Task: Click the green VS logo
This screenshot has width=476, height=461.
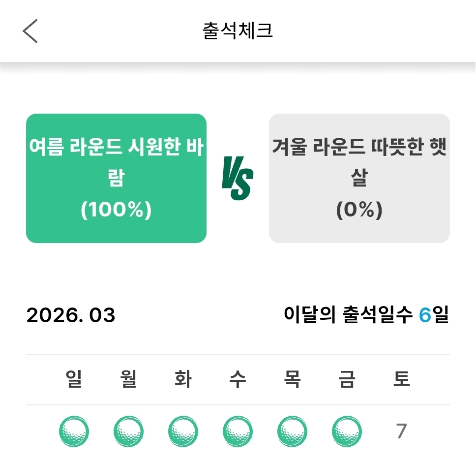Action: click(x=238, y=178)
